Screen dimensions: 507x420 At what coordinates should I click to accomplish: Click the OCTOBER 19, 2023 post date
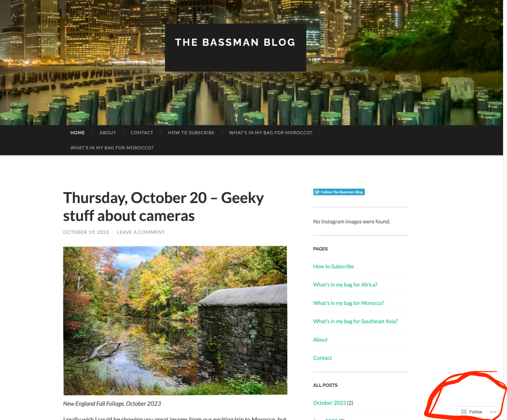tap(86, 232)
